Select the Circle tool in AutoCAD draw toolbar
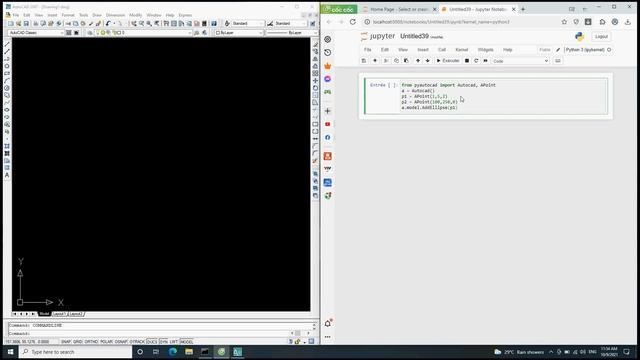This screenshot has height=360, width=640. tap(7, 88)
